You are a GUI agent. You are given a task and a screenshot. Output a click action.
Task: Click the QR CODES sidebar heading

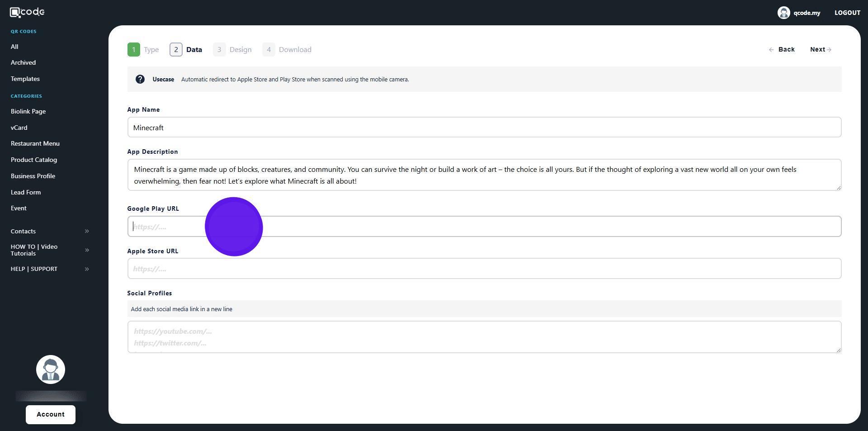coord(24,32)
